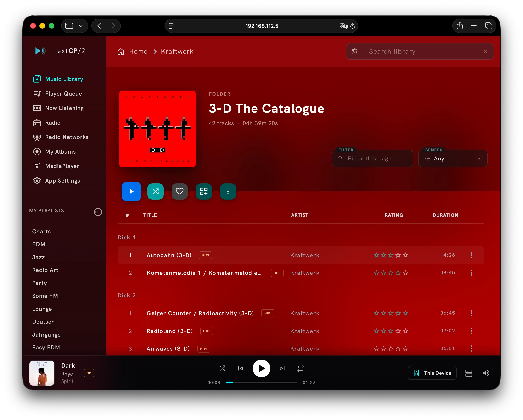Open a new browser tab

[474, 26]
